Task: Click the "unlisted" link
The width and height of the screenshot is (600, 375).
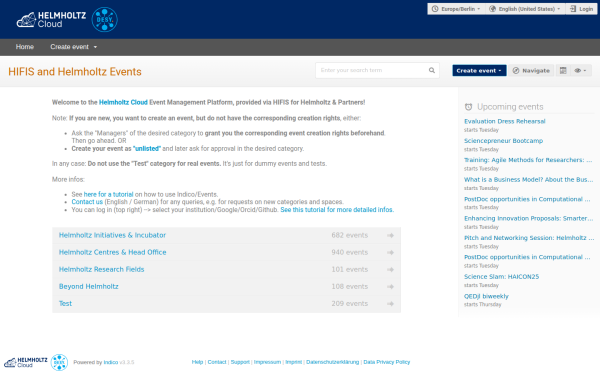Action: tap(147, 148)
